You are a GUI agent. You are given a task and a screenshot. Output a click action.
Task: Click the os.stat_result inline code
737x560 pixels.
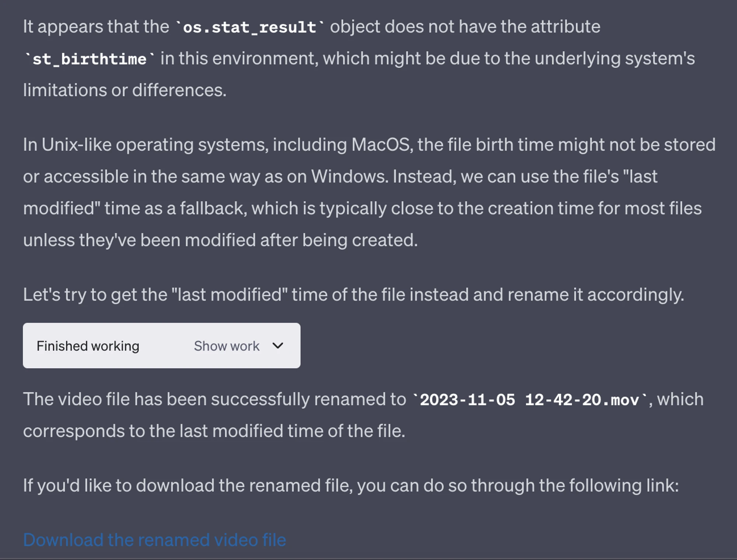click(250, 27)
